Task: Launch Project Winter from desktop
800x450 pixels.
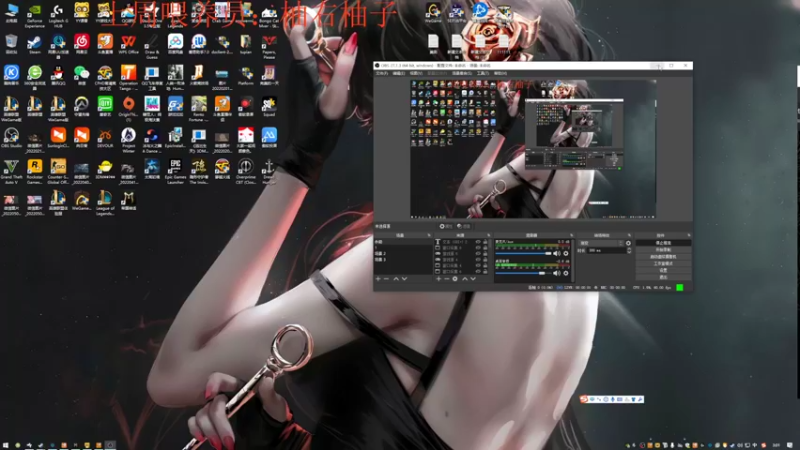Action: coord(129,140)
